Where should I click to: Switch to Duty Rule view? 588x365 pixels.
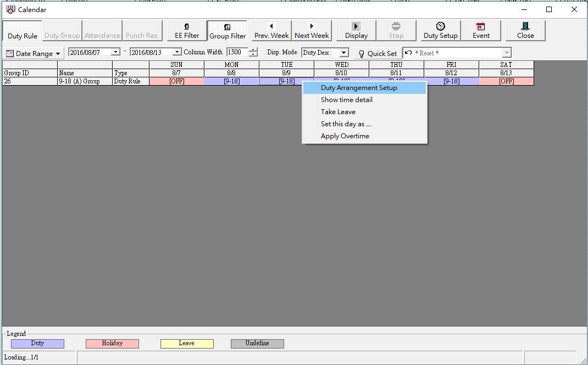click(23, 31)
